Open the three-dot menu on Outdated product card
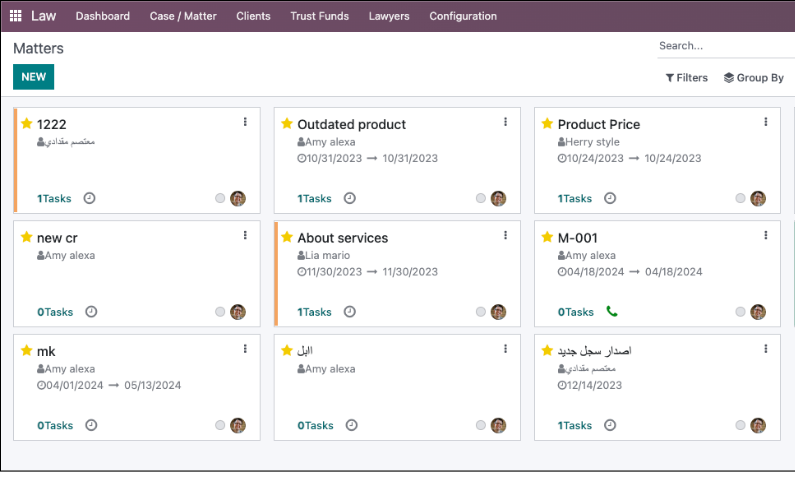Viewport: 795px width, 501px height. coord(505,122)
